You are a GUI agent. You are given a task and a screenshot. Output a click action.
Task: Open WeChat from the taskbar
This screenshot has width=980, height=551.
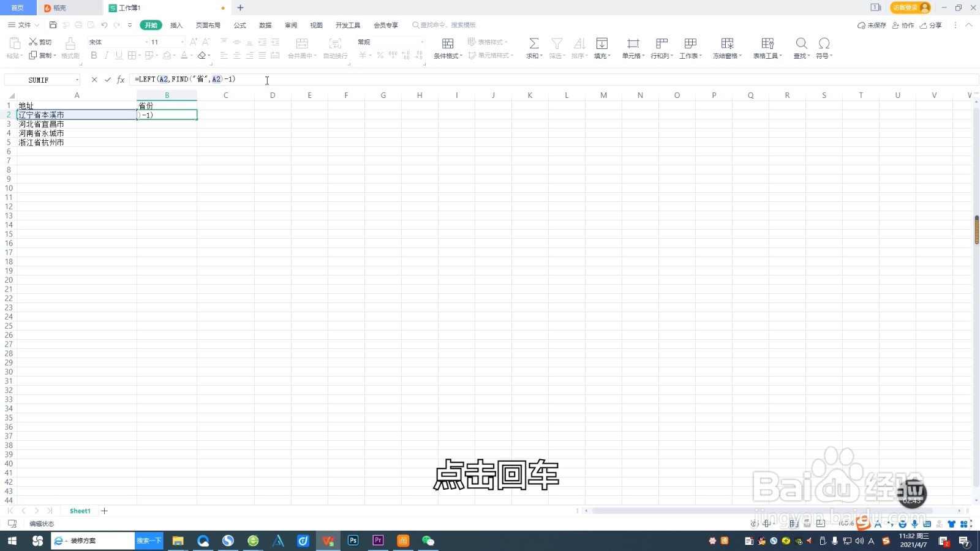click(x=428, y=541)
